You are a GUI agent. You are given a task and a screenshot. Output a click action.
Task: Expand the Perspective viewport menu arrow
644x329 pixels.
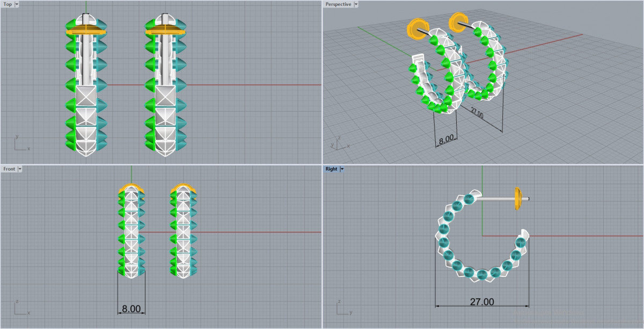356,4
